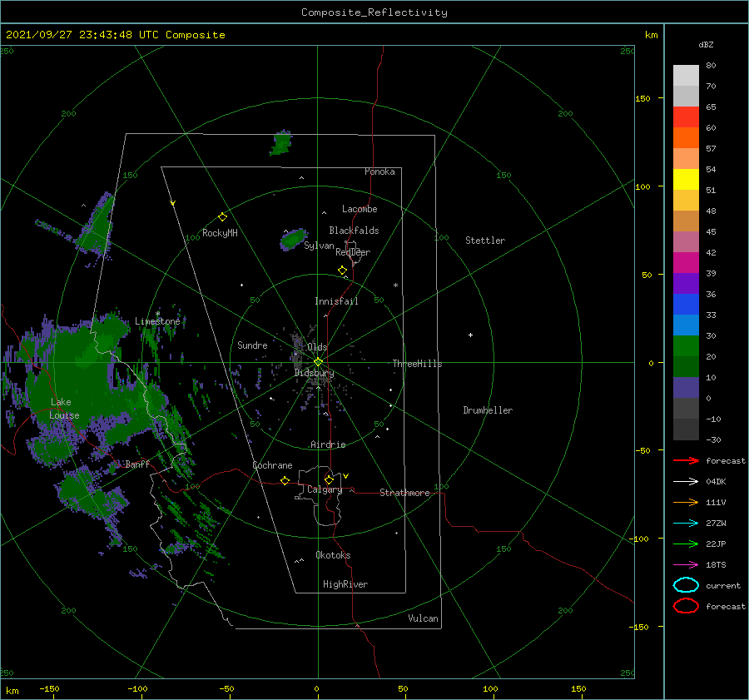Click the 150 value on the bottom axis

click(x=578, y=688)
